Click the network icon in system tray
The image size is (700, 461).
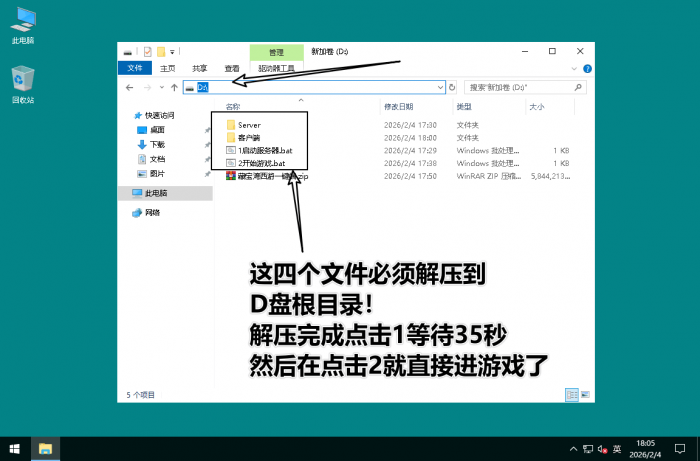(x=588, y=449)
